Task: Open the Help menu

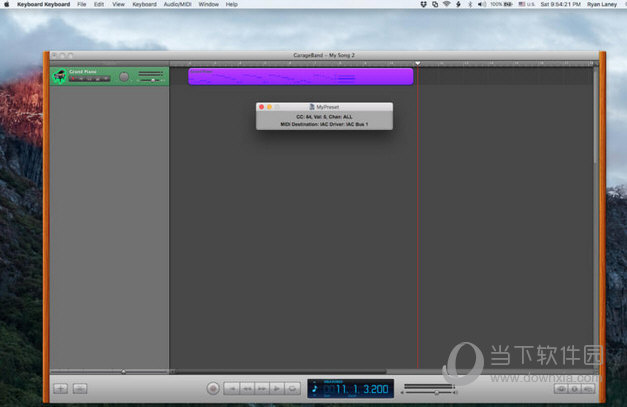Action: pos(232,4)
